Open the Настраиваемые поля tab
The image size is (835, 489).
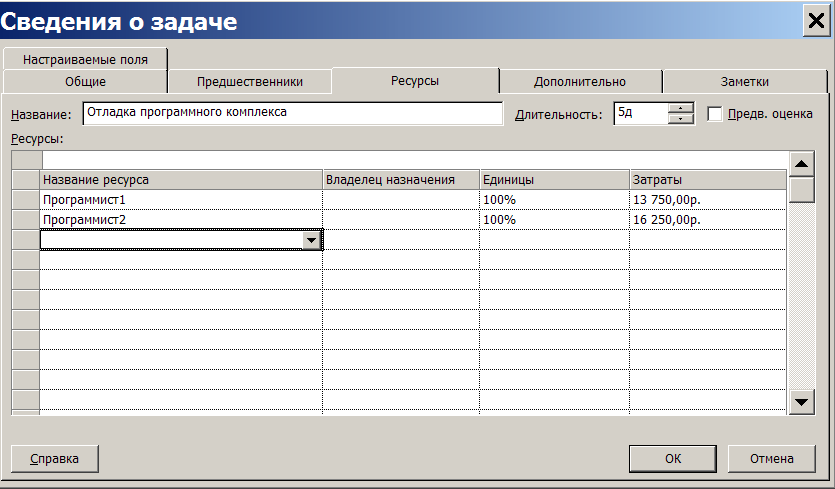click(x=85, y=59)
